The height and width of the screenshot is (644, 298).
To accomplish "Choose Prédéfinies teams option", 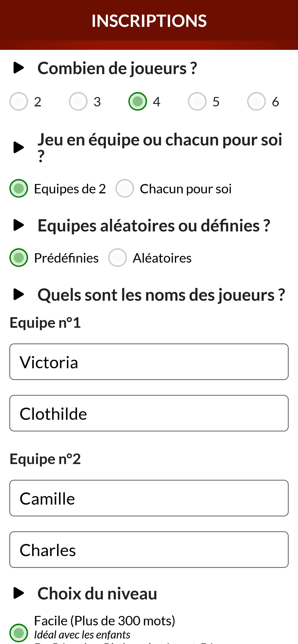I will tap(19, 257).
